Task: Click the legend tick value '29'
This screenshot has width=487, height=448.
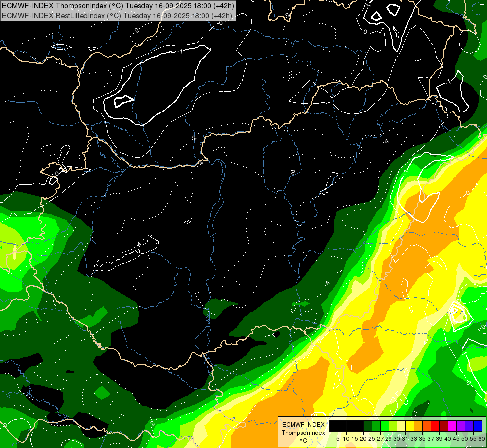Action: (x=389, y=439)
